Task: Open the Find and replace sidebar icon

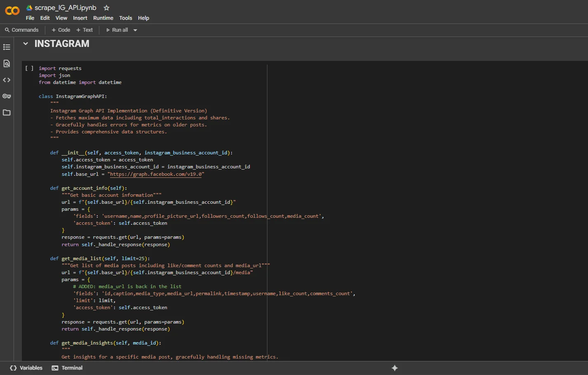Action: (7, 63)
